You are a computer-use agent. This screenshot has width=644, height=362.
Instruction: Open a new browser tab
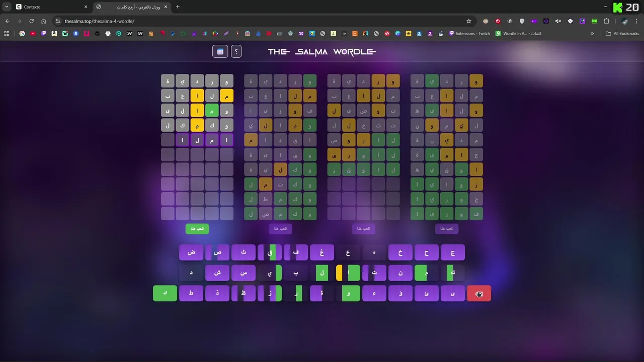[178, 7]
